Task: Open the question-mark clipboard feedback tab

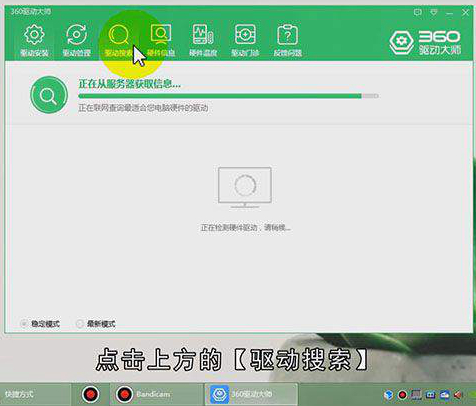Action: click(287, 40)
